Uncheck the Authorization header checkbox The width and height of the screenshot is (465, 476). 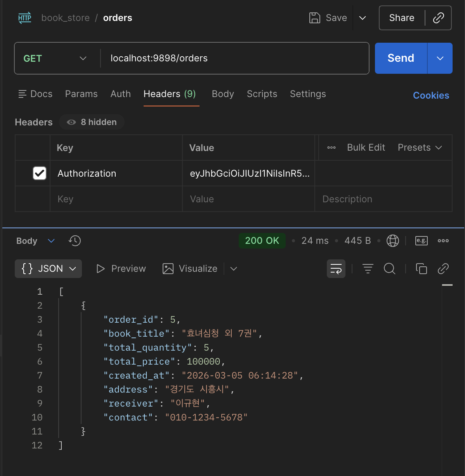[x=40, y=173]
